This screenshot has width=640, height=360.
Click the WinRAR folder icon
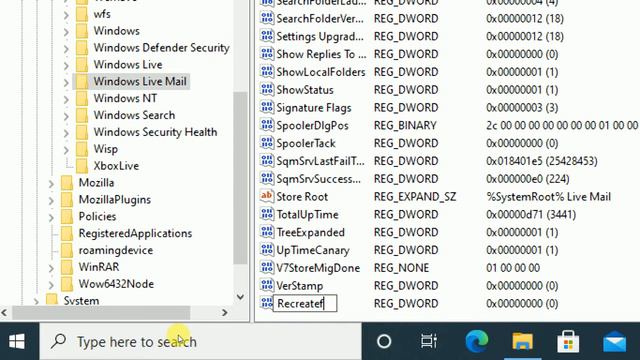67,267
